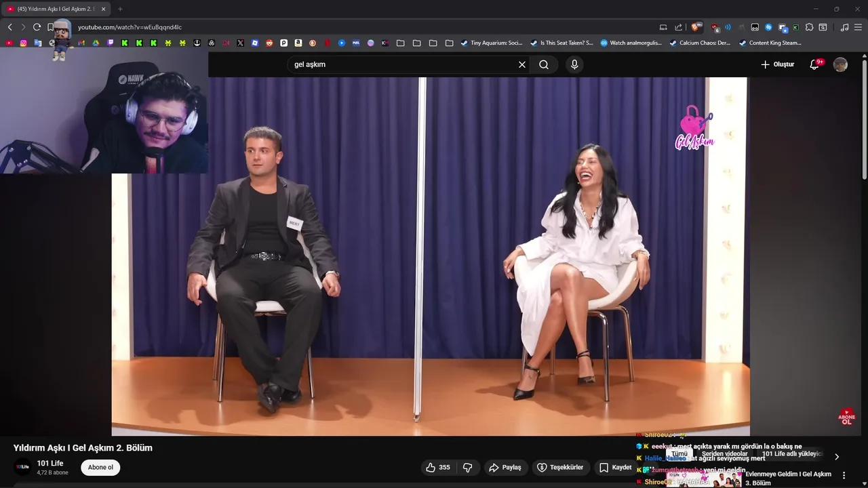Image resolution: width=868 pixels, height=488 pixels.
Task: Open the Google Drive bookmark icon
Action: (x=96, y=43)
